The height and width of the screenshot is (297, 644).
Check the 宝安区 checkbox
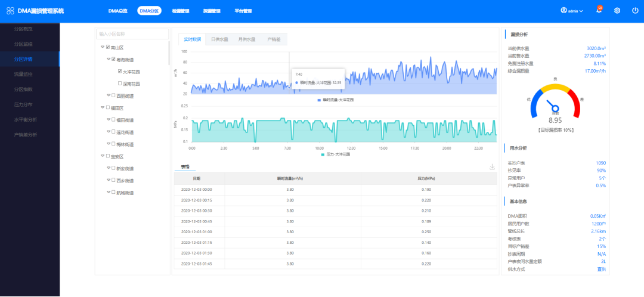point(108,156)
